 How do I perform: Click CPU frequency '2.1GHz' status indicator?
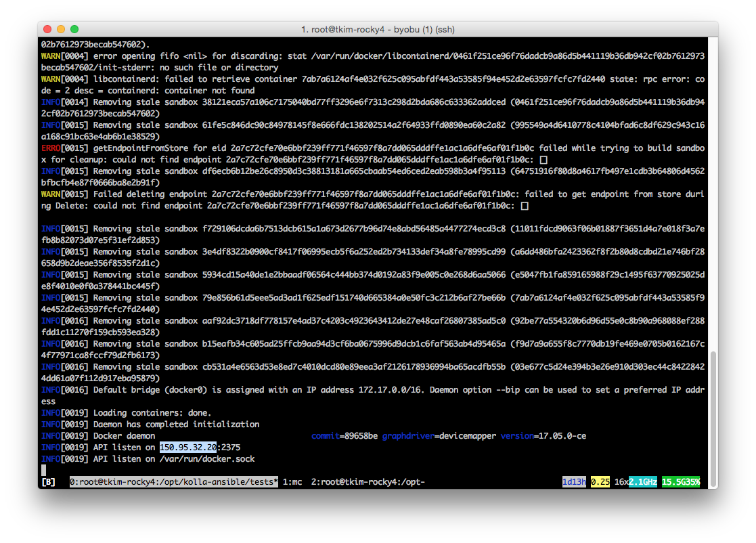coord(643,482)
